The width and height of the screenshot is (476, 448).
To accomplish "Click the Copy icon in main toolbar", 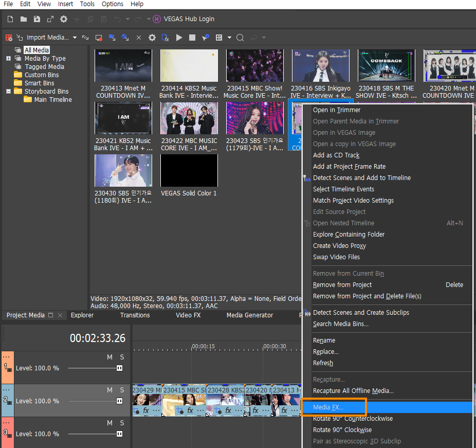I will click(x=90, y=19).
